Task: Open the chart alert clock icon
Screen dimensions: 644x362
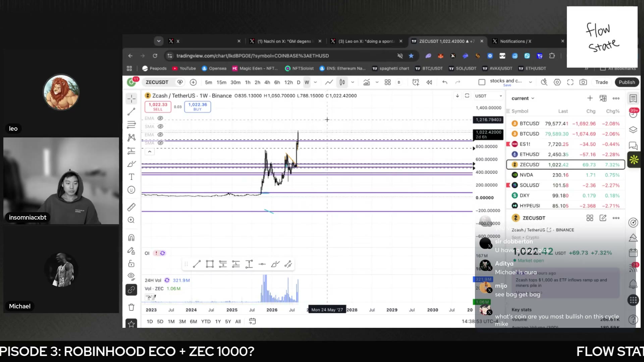Action: click(x=416, y=82)
